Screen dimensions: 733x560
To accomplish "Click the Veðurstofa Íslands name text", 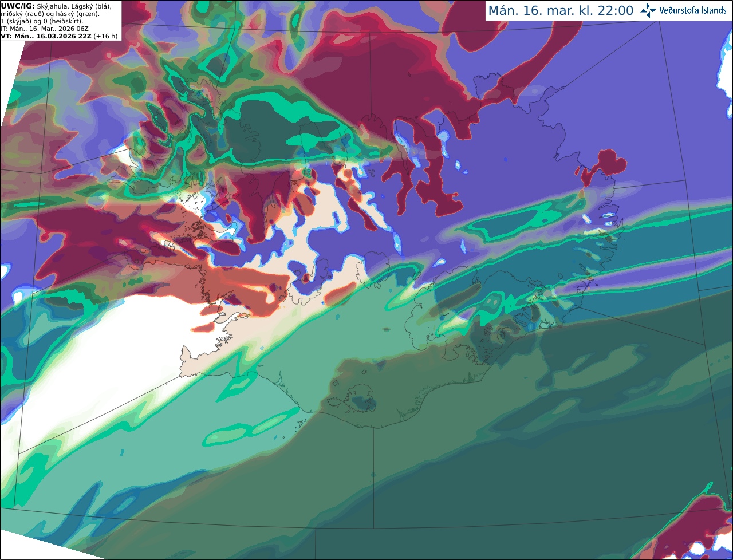I will point(693,10).
